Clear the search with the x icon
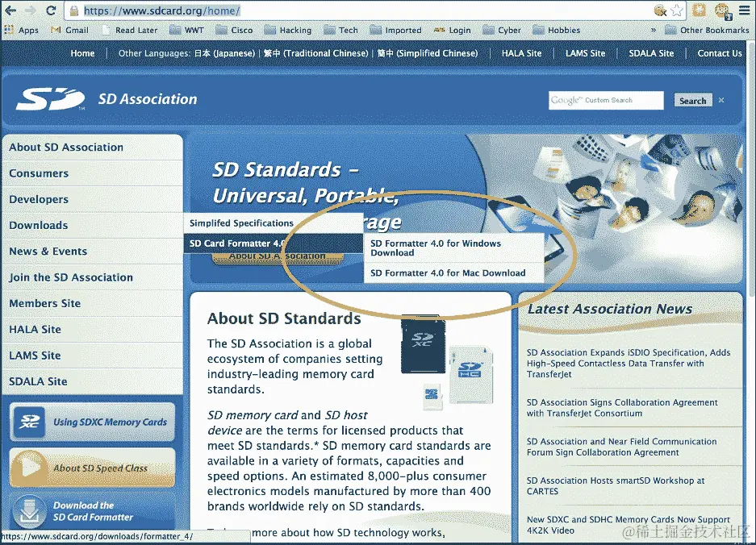 pos(721,100)
